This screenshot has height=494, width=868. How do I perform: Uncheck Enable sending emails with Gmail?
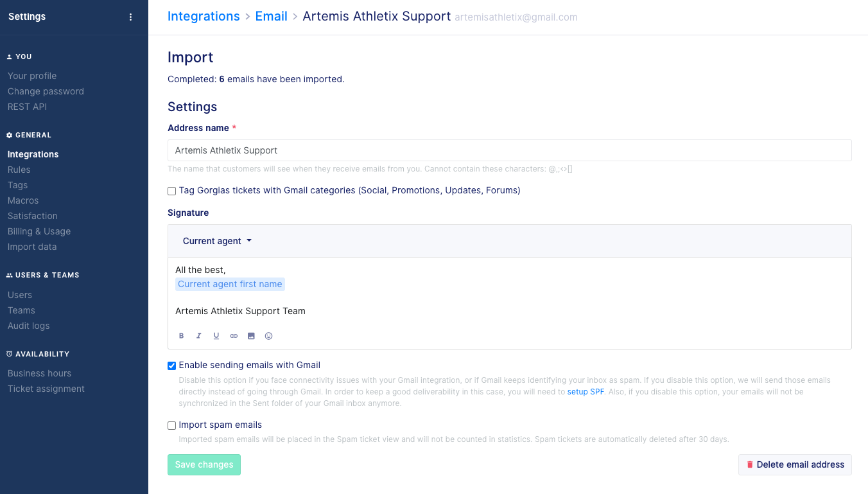(172, 366)
